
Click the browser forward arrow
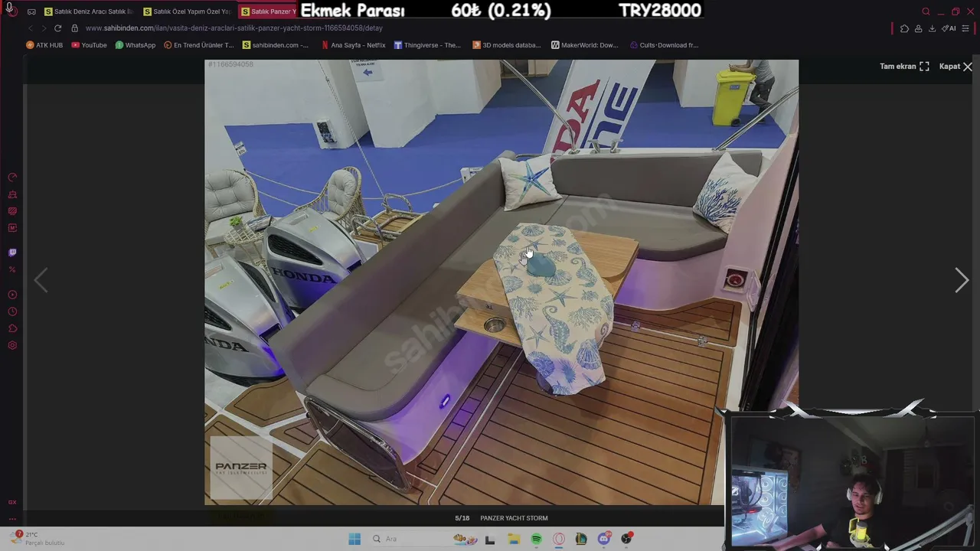point(44,28)
